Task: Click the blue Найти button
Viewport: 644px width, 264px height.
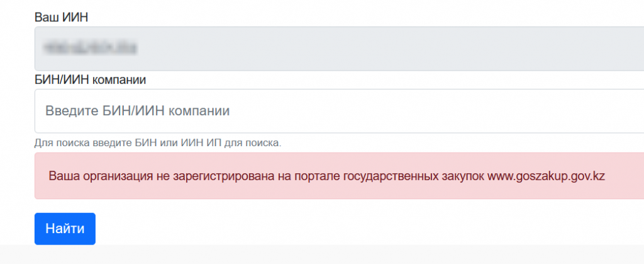Action: 65,229
